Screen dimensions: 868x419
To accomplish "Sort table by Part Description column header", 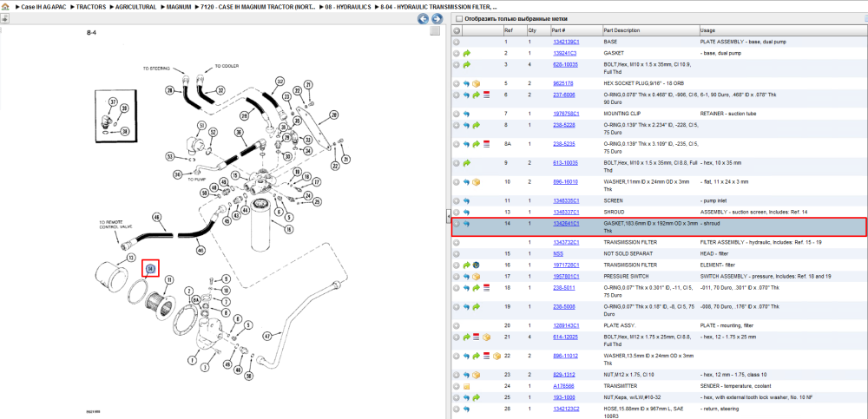I will pyautogui.click(x=650, y=30).
